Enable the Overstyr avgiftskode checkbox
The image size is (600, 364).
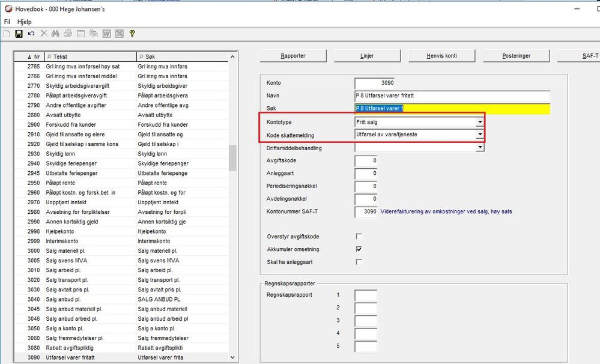pyautogui.click(x=359, y=236)
